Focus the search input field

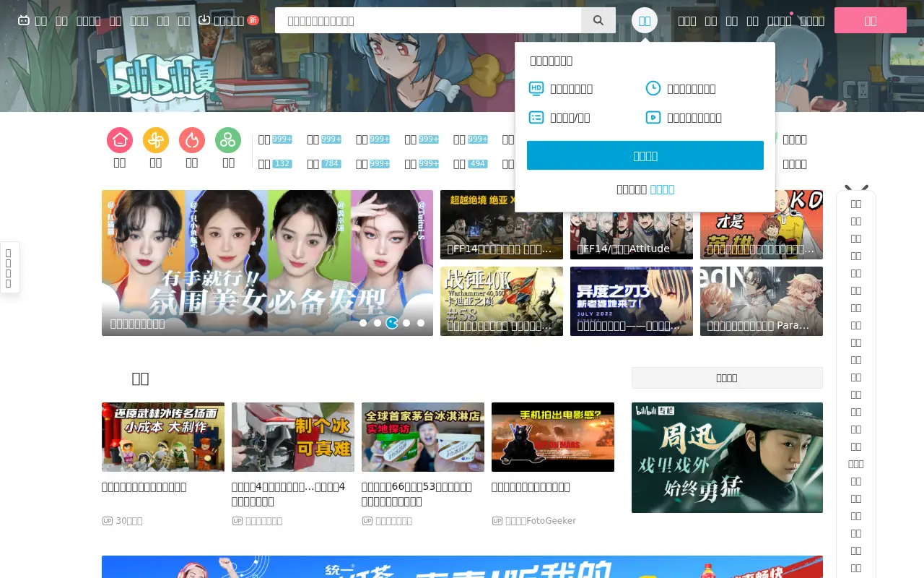point(428,20)
